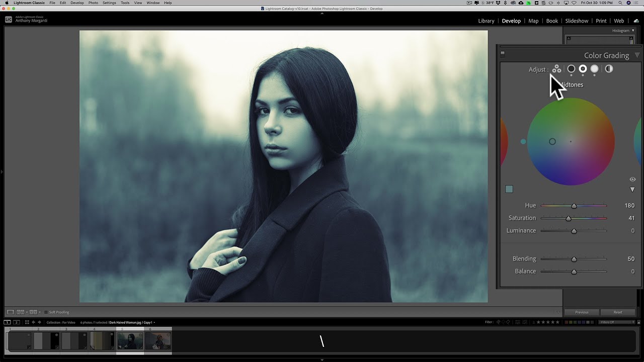Switch to the Library module
This screenshot has height=362, width=644.
point(486,21)
